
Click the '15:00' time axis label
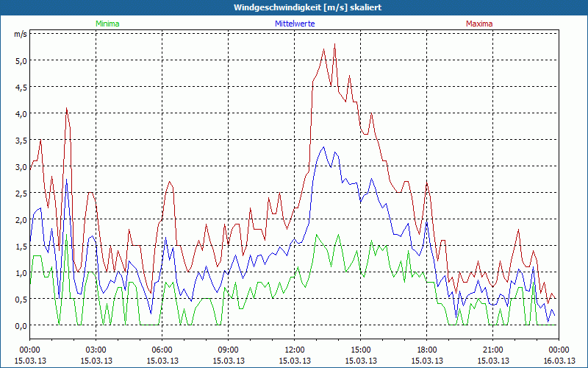pyautogui.click(x=361, y=350)
